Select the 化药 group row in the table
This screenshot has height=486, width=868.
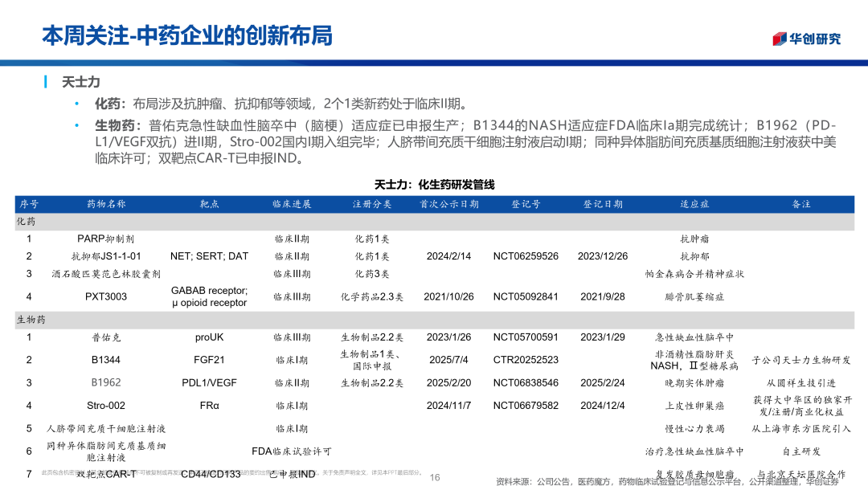point(435,222)
